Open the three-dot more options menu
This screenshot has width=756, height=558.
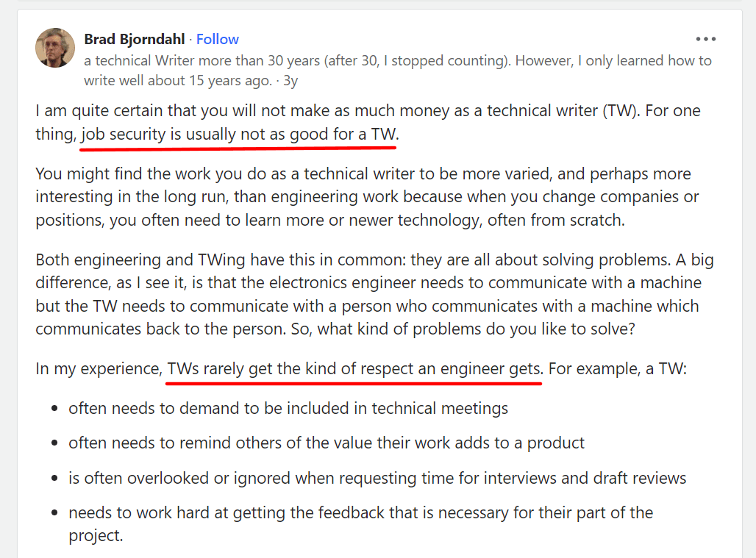tap(705, 39)
